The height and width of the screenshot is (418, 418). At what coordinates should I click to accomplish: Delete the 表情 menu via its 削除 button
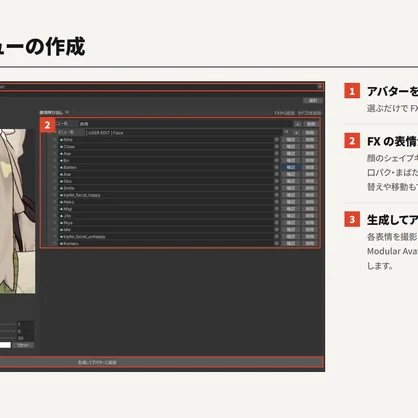(311, 124)
